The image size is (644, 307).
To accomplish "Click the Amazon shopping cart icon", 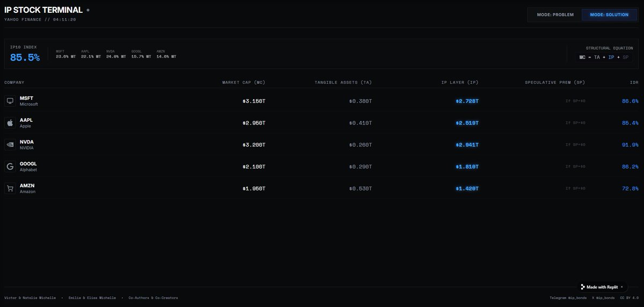I will [10, 188].
